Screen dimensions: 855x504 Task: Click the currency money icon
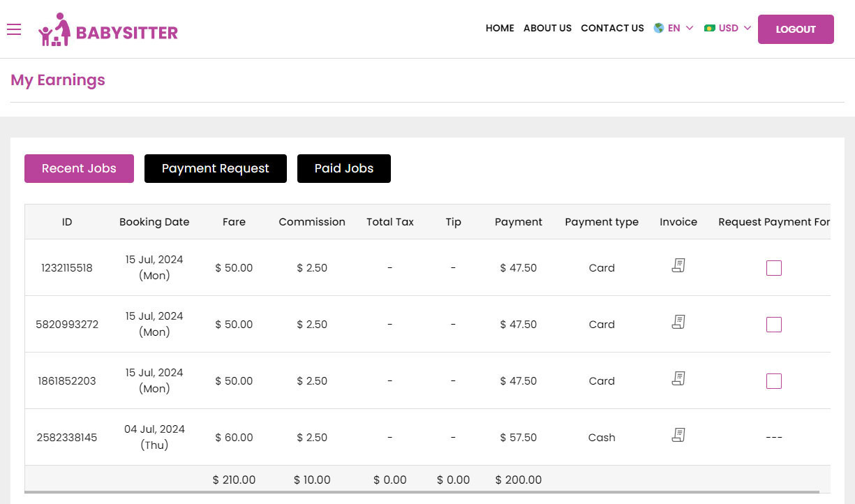(x=710, y=29)
